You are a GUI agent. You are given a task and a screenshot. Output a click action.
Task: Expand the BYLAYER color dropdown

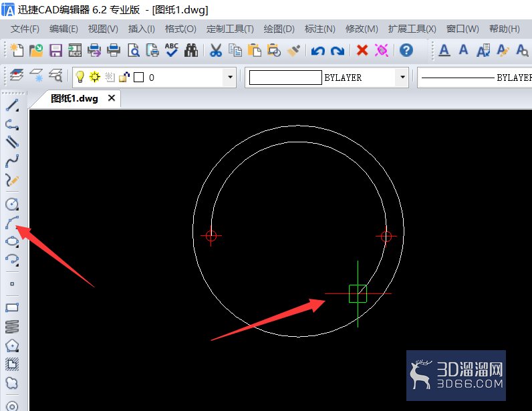pos(402,77)
